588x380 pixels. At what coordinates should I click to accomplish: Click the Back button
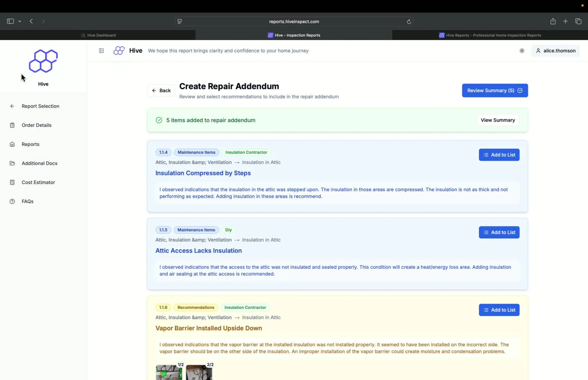pos(161,90)
